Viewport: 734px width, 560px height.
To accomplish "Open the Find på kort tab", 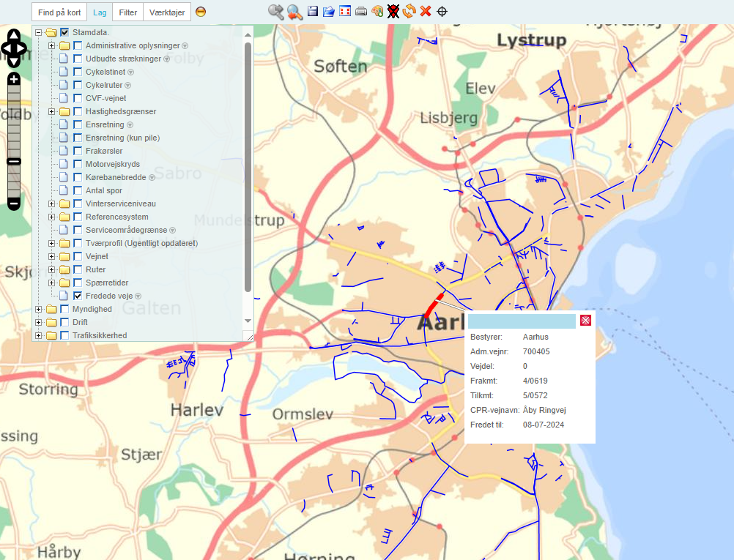I will pos(59,12).
